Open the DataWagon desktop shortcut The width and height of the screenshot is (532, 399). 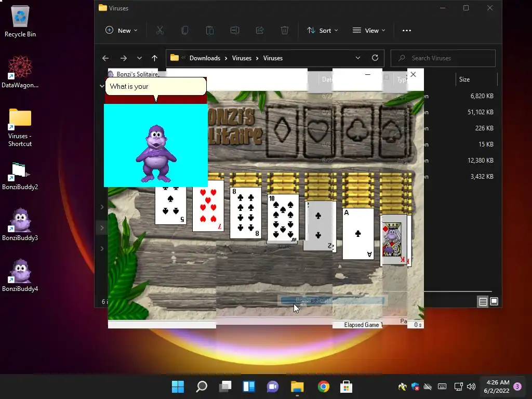pos(20,72)
